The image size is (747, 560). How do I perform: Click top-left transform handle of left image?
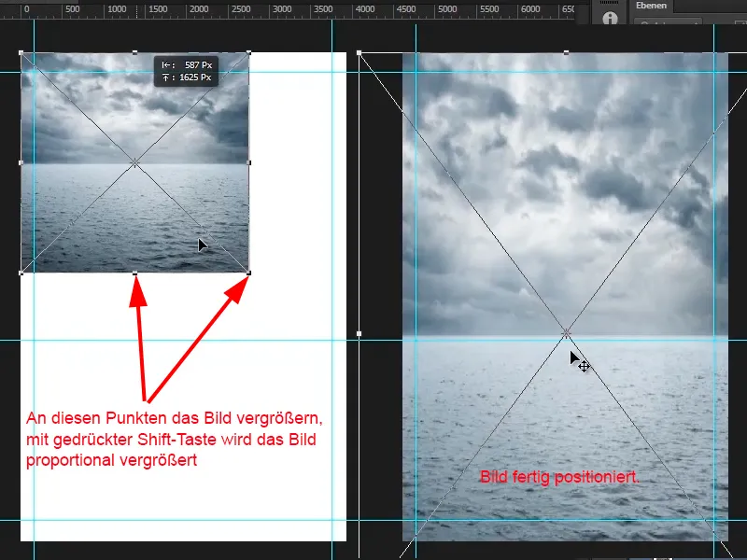coord(21,53)
